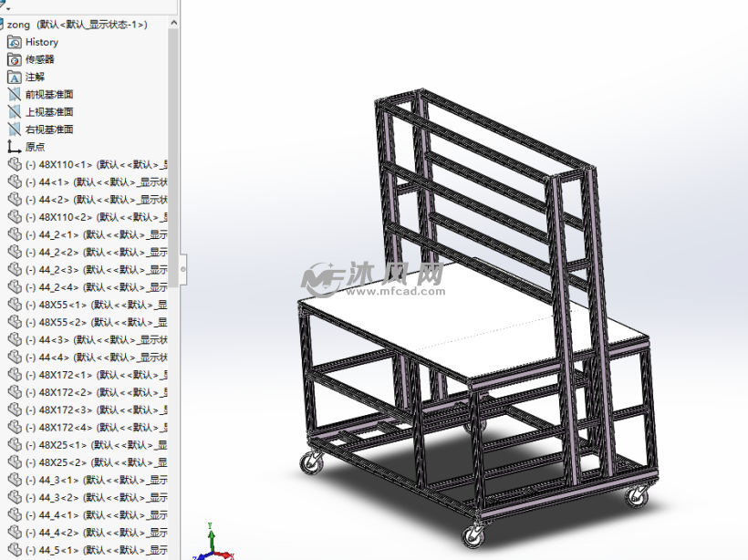This screenshot has height=560, width=748.
Task: Select the 前视基准面 plane icon
Action: 14,95
